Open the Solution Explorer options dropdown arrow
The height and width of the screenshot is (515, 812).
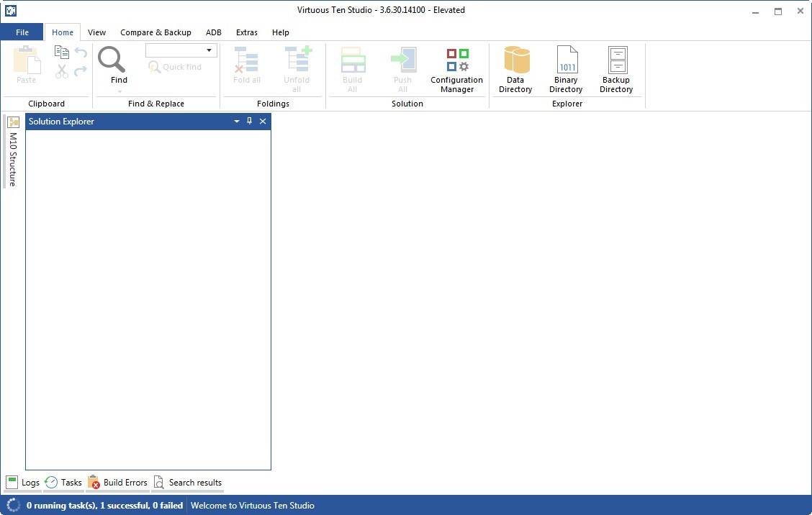coord(237,121)
